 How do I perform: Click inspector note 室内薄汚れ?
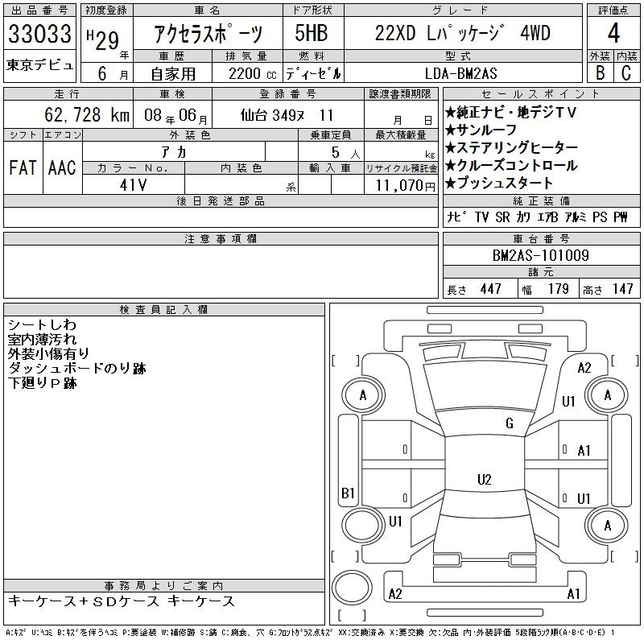tap(42, 339)
